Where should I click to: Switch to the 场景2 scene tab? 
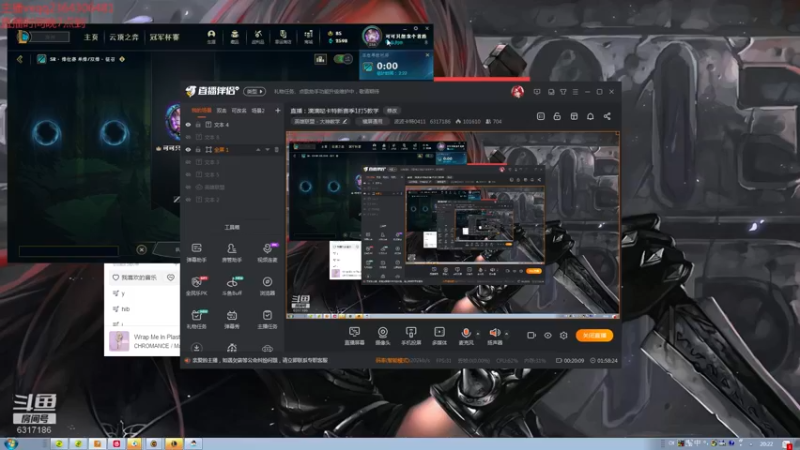tap(258, 110)
